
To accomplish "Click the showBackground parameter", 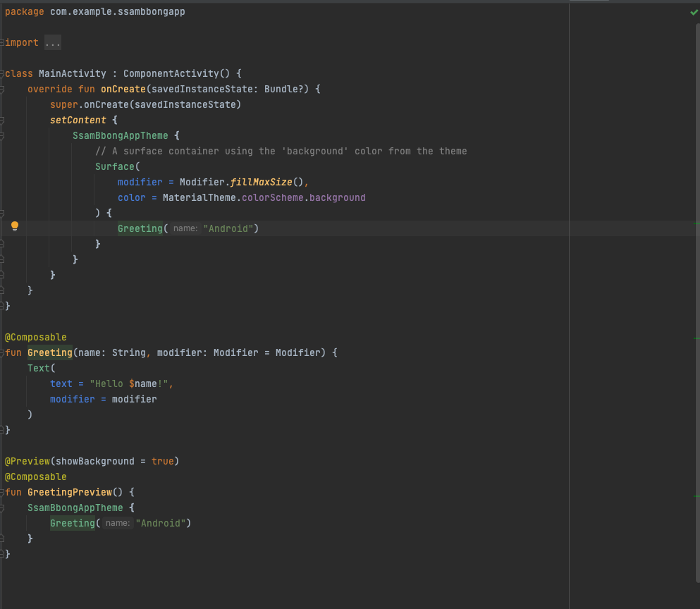I will click(94, 461).
